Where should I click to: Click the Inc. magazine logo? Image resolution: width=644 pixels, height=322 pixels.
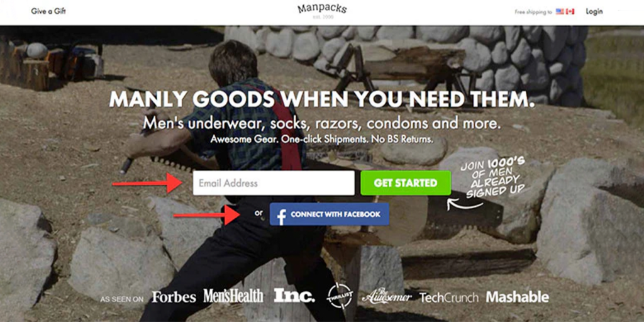[x=294, y=296]
